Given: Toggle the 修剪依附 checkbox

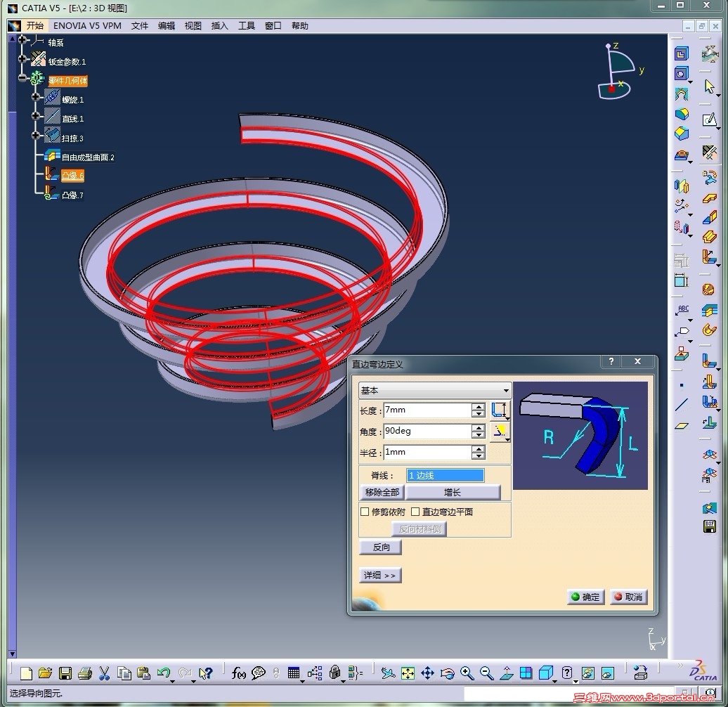Looking at the screenshot, I should click(x=365, y=512).
